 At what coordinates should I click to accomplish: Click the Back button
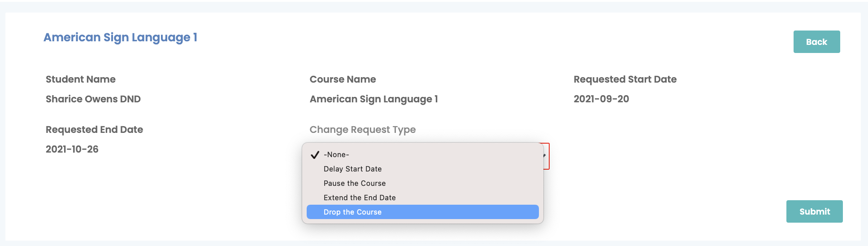(x=816, y=42)
